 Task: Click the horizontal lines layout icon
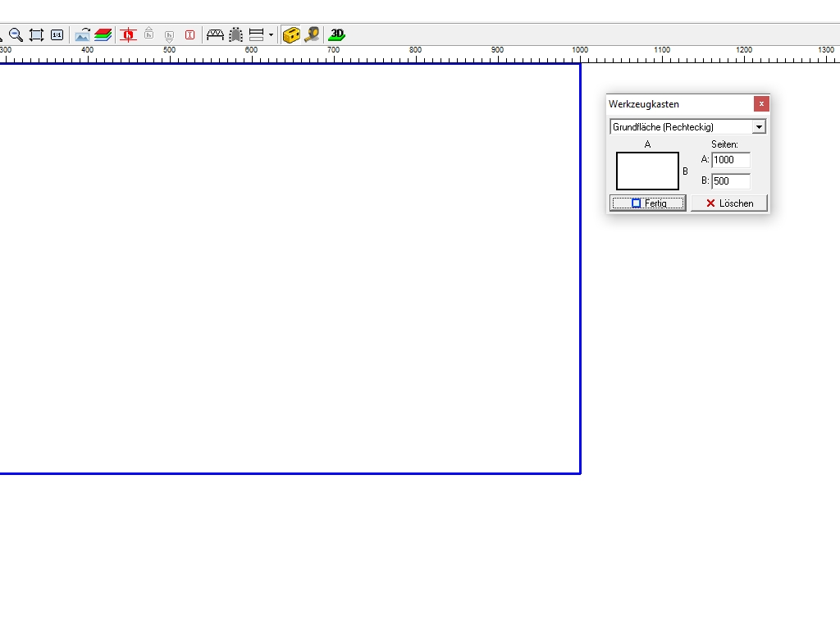pyautogui.click(x=256, y=34)
